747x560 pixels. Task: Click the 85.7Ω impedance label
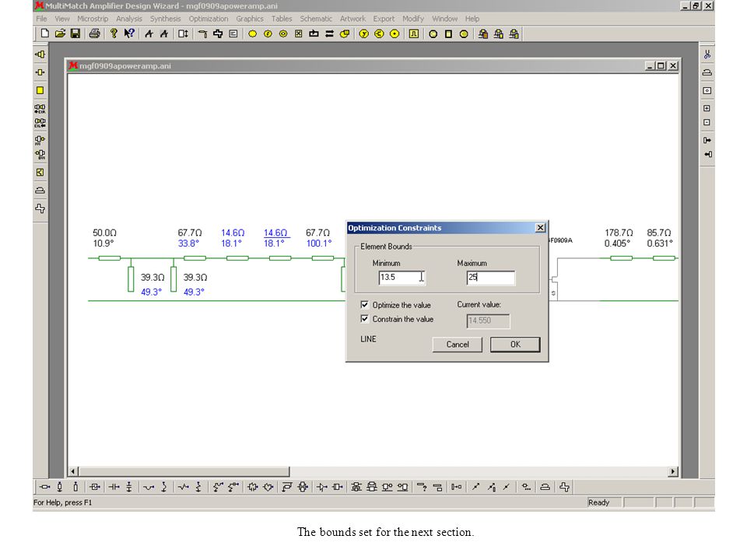tap(659, 233)
